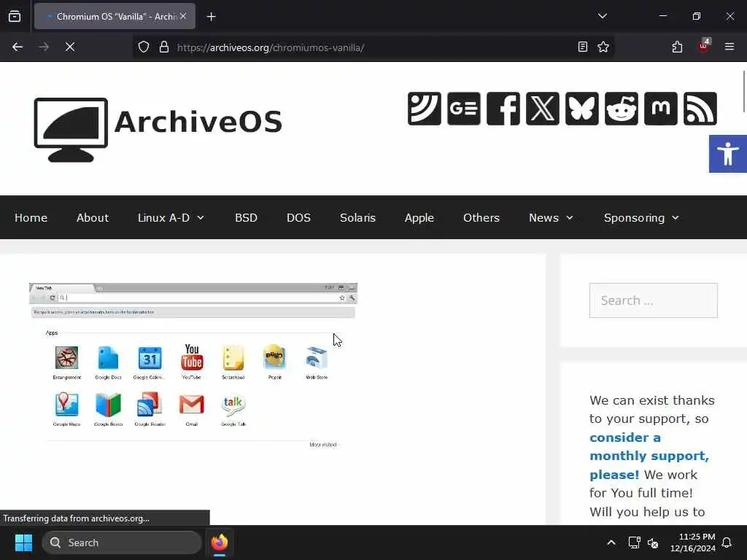Go to the Home menu item
This screenshot has width=747, height=560.
coord(31,217)
